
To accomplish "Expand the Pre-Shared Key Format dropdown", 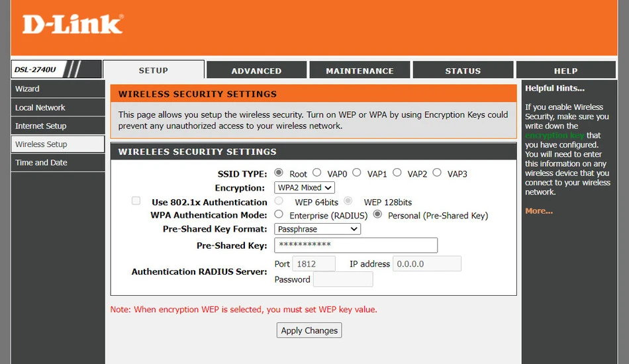I will click(x=317, y=229).
